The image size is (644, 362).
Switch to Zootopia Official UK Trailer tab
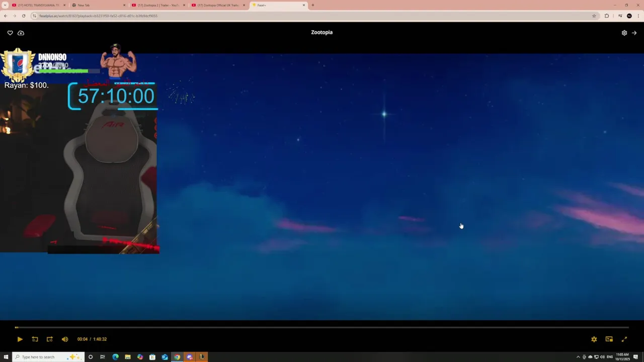coord(218,5)
